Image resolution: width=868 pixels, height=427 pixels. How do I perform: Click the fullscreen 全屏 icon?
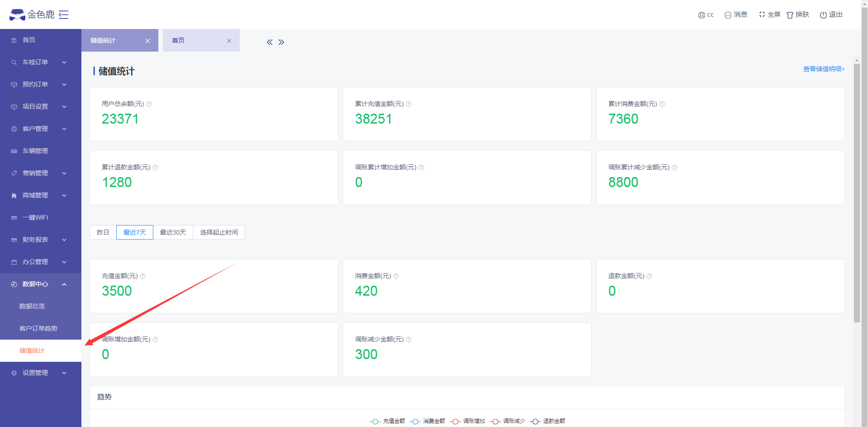[x=762, y=14]
